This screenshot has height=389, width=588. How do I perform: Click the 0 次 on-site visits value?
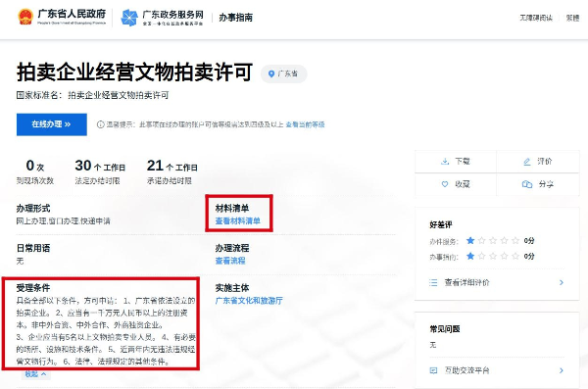(35, 166)
